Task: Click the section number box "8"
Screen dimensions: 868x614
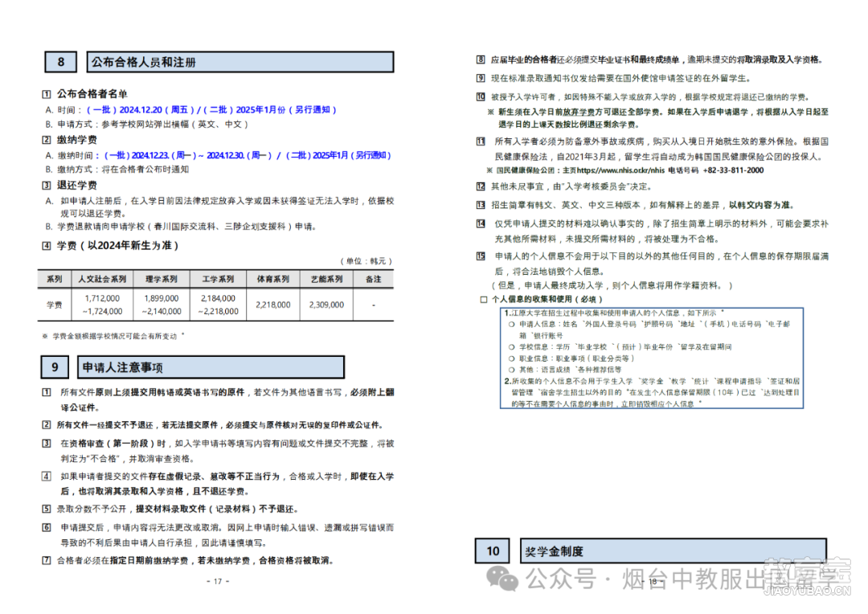Action: click(61, 62)
